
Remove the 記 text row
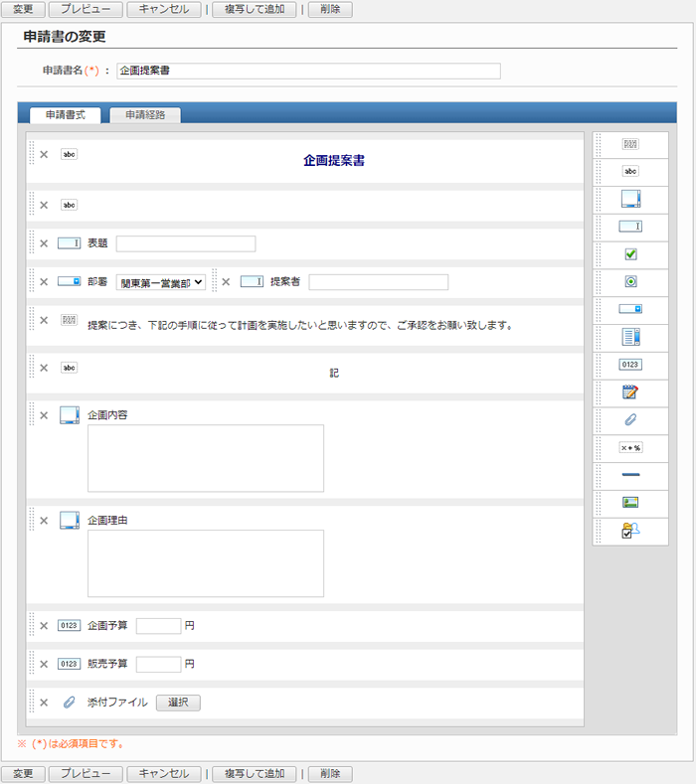(44, 368)
